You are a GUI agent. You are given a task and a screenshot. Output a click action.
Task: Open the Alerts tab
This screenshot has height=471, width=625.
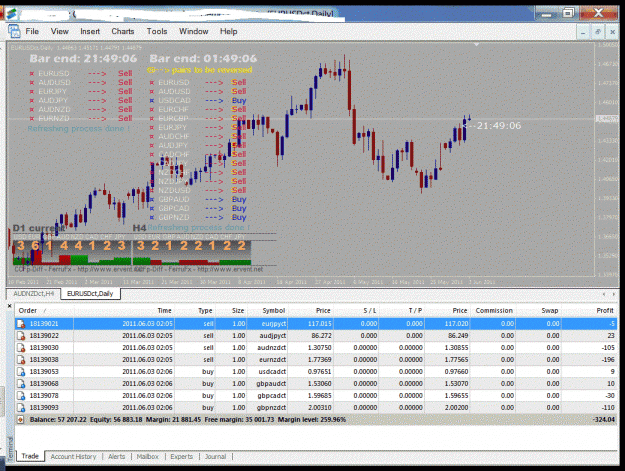pos(116,456)
